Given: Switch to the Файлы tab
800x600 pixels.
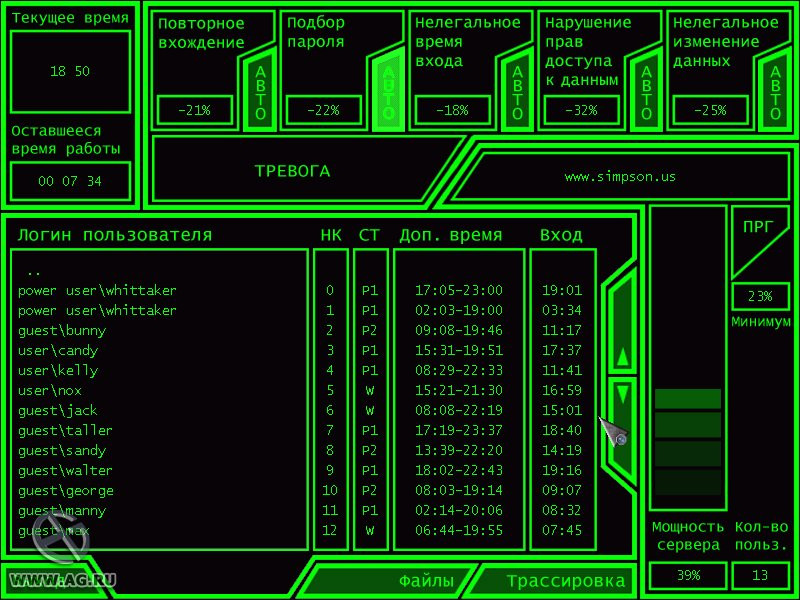Looking at the screenshot, I should [396, 581].
